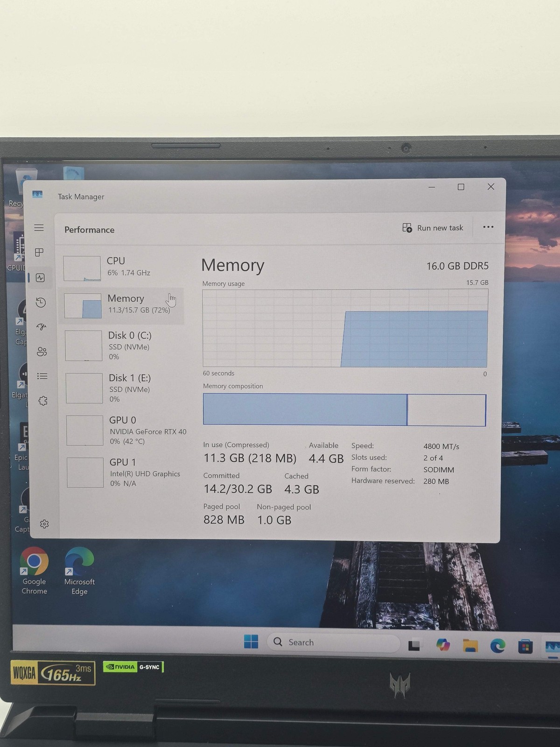Viewport: 560px width, 747px height.
Task: Open Edge browser icon on taskbar
Action: pyautogui.click(x=498, y=646)
